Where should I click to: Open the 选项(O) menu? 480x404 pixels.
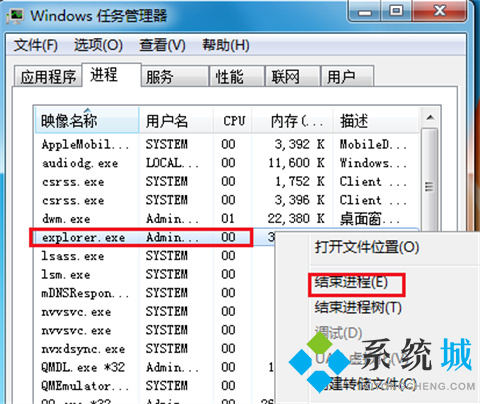98,45
